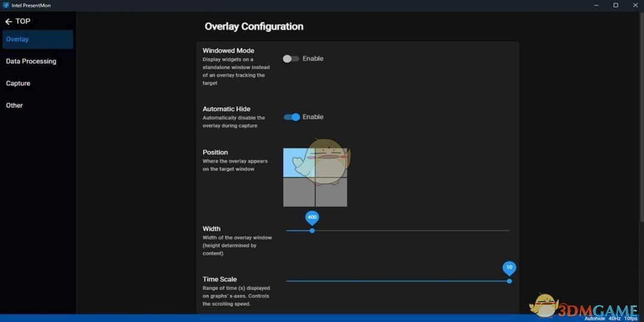The image size is (644, 322).
Task: Click the 400 width value bubble
Action: [312, 218]
